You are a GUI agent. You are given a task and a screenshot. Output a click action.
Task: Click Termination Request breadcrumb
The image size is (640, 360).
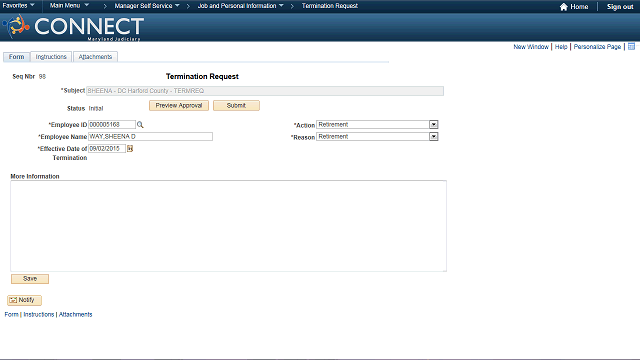pyautogui.click(x=330, y=6)
